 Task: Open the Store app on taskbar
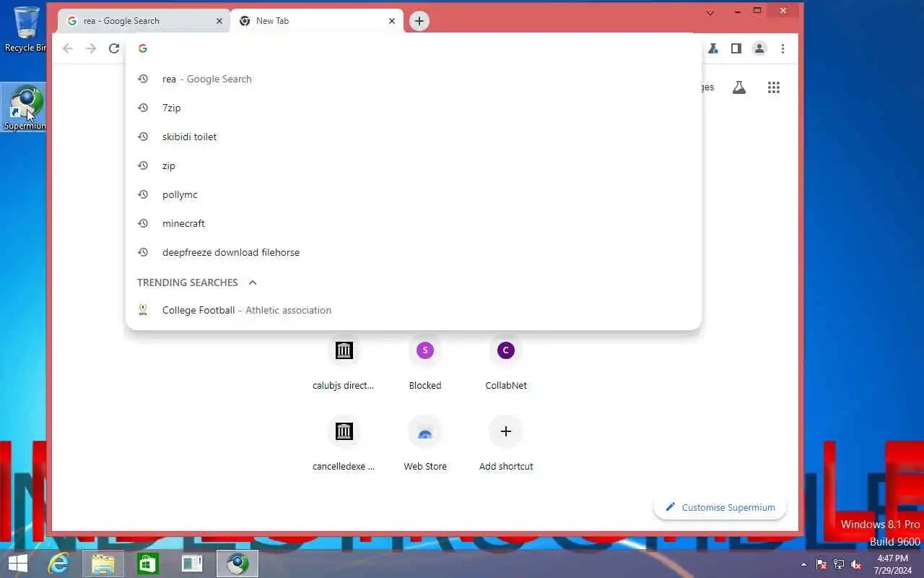tap(148, 564)
